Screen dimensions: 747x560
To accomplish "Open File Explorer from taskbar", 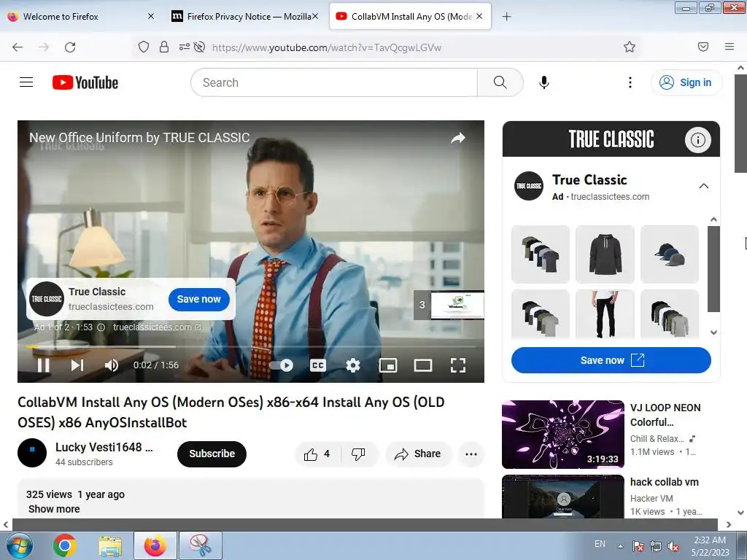I will click(110, 545).
